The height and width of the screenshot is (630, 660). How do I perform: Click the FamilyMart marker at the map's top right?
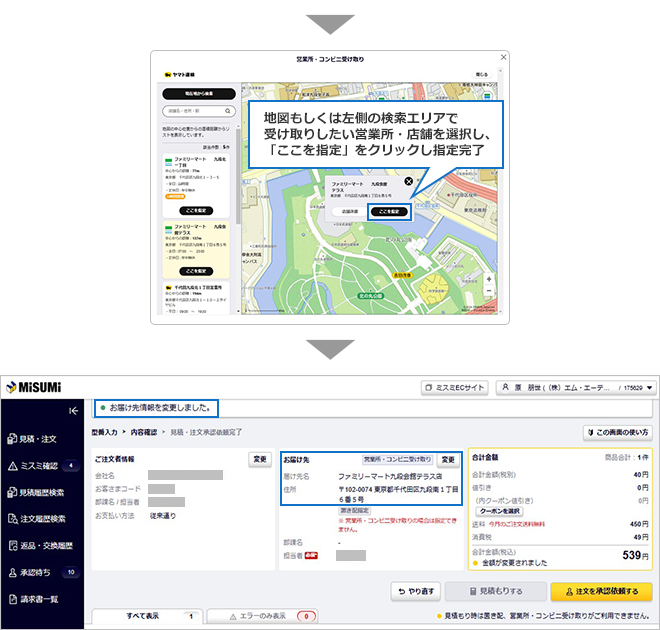coord(487,96)
